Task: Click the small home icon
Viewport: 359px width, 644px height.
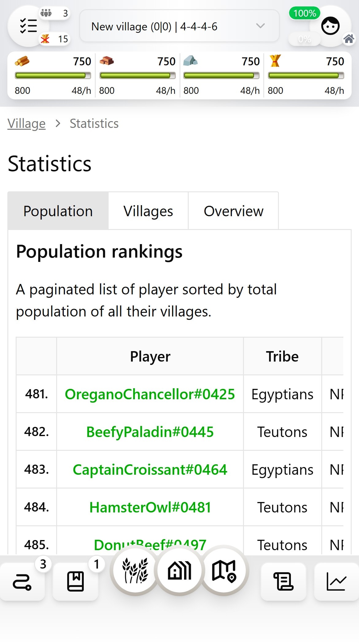Action: click(349, 39)
